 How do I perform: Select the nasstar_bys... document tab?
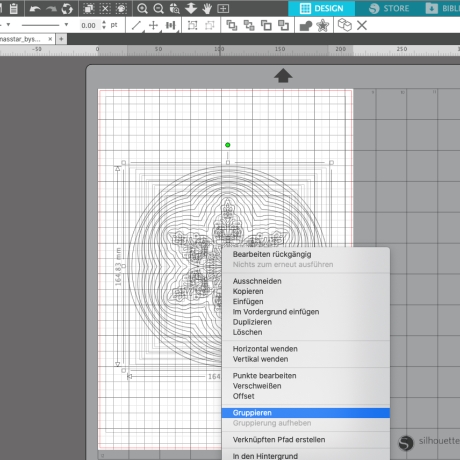tap(20, 39)
